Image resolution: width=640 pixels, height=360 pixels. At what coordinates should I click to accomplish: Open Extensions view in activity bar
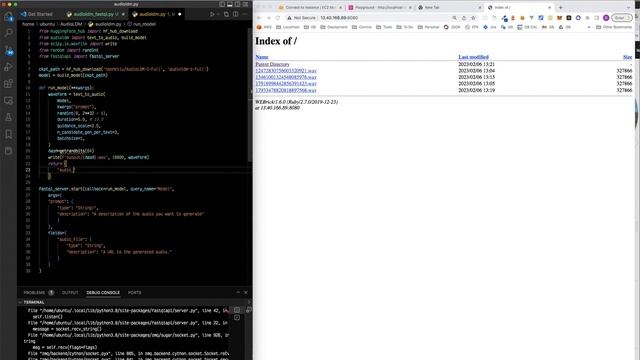[9, 84]
